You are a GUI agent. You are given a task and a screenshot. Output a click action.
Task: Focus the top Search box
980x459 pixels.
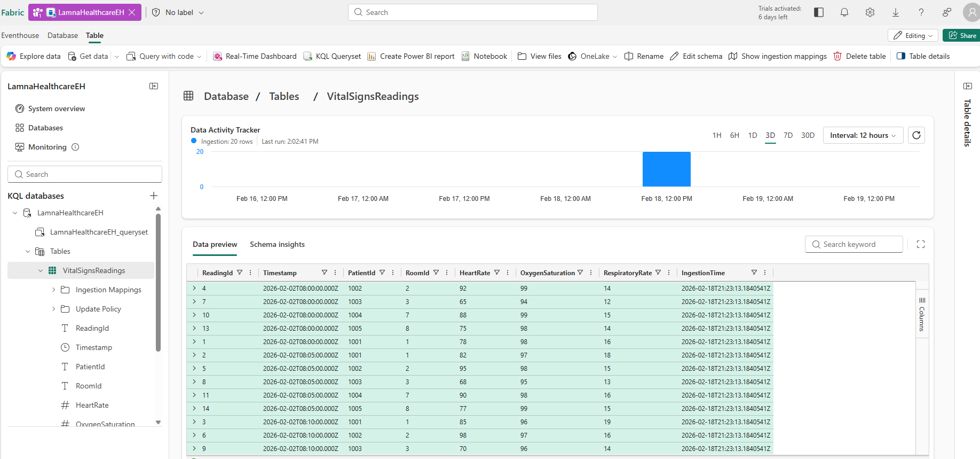(473, 12)
